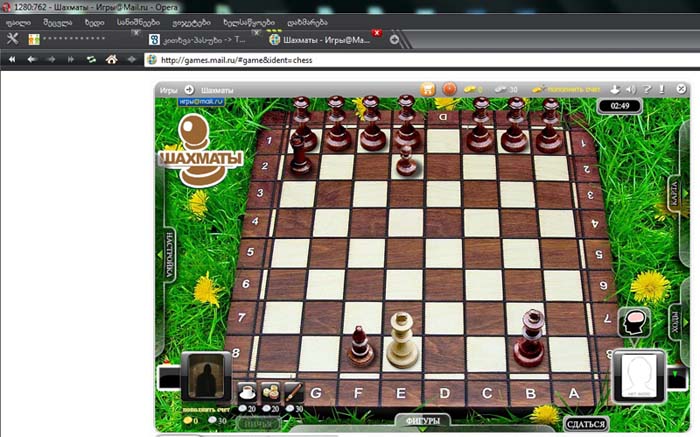
Task: Select the dark pawn on row 2
Action: click(406, 160)
